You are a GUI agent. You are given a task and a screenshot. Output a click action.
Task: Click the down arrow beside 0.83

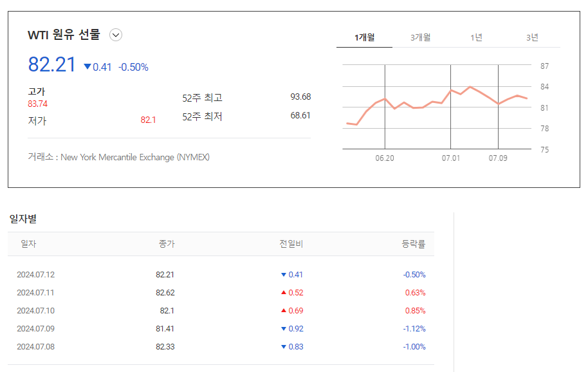[x=284, y=347]
